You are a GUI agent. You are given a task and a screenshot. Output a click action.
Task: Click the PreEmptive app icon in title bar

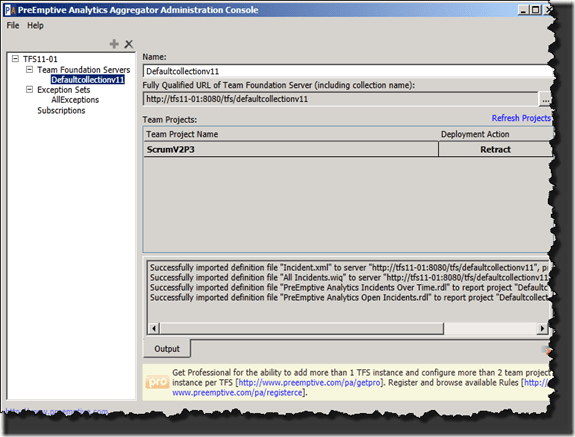pos(10,10)
